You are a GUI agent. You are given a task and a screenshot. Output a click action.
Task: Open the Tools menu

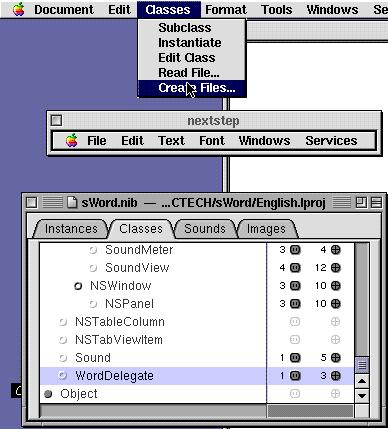(x=276, y=10)
